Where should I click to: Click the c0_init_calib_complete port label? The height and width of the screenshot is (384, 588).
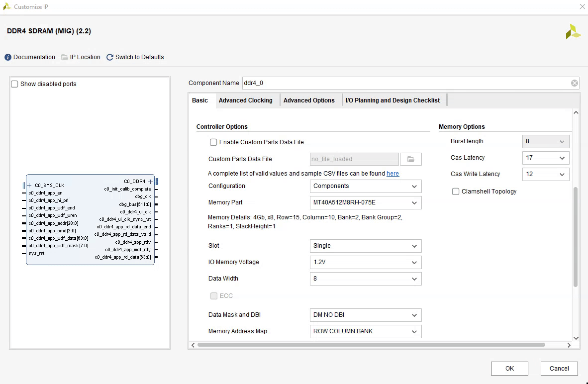pos(127,189)
